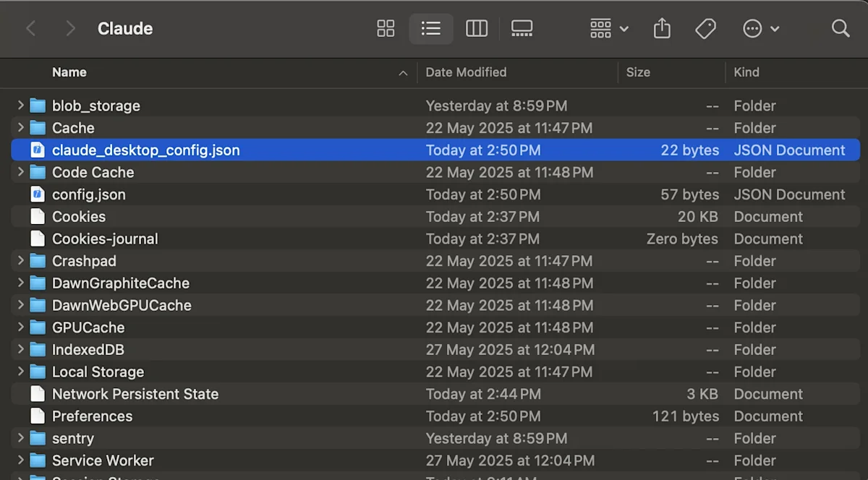Expand the GPUCache folder

20,327
